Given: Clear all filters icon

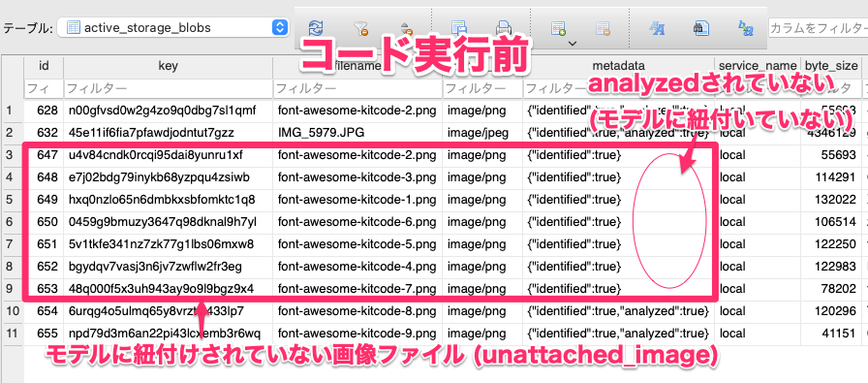Looking at the screenshot, I should [361, 28].
